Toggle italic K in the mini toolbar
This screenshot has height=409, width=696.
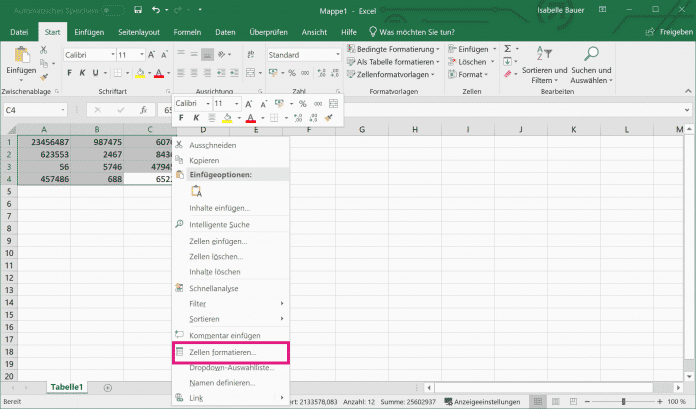[x=196, y=117]
